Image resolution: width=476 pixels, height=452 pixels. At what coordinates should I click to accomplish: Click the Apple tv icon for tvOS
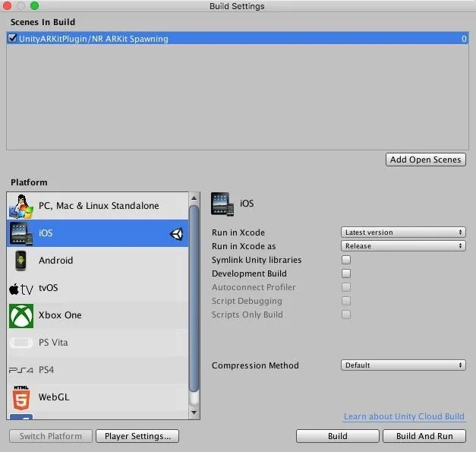tap(21, 289)
